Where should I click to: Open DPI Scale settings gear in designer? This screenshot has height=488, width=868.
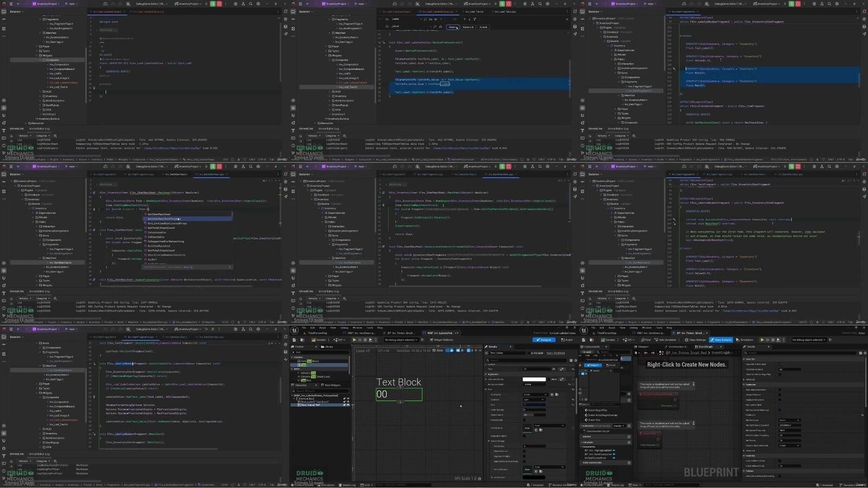(x=479, y=479)
